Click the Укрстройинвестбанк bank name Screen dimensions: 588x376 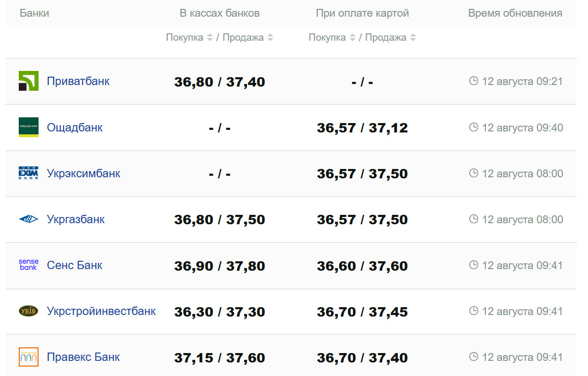click(101, 311)
